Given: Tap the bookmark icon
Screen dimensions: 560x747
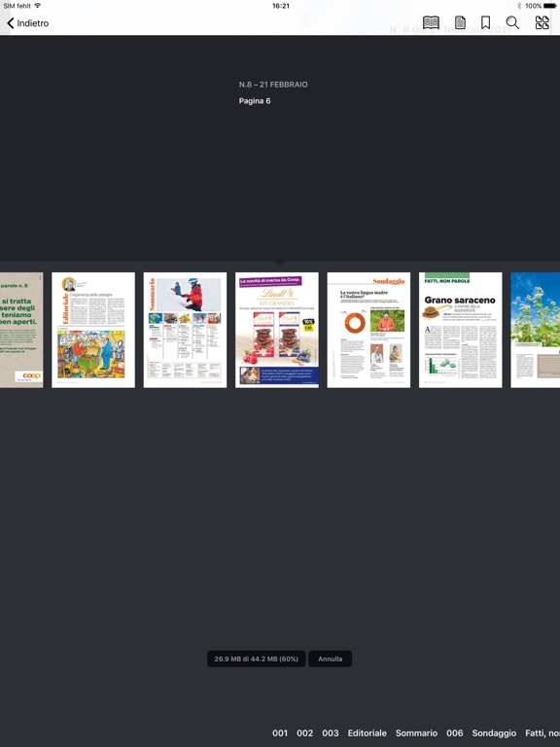Looking at the screenshot, I should pyautogui.click(x=486, y=22).
